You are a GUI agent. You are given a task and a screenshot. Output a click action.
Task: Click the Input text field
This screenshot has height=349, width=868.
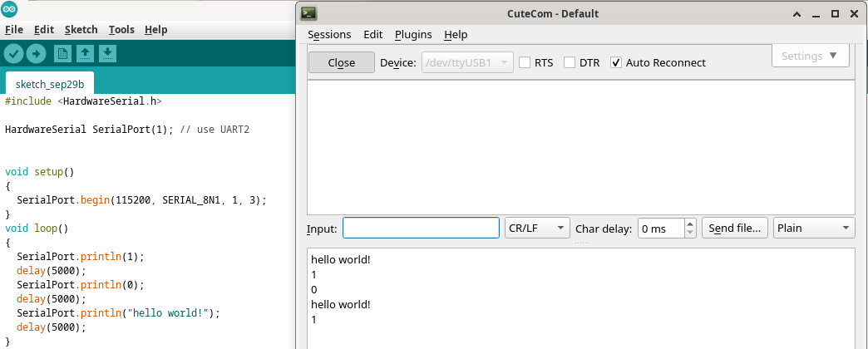coord(421,229)
